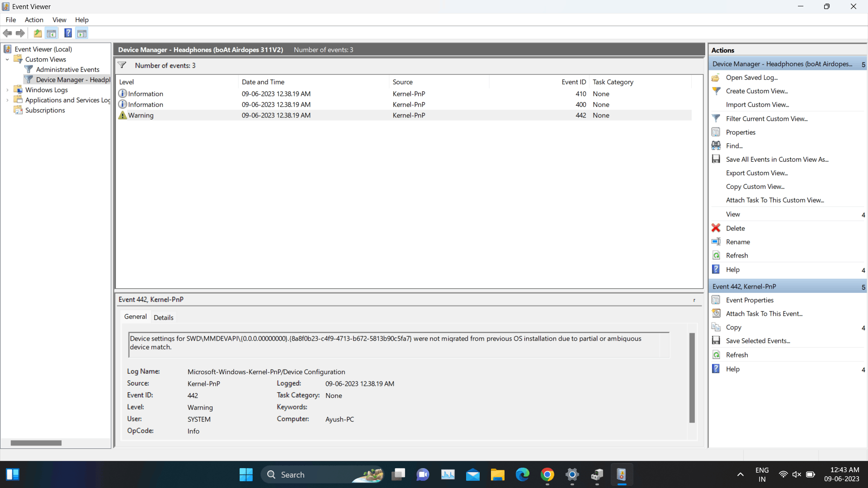Select Administrative Events in the tree

click(x=68, y=70)
